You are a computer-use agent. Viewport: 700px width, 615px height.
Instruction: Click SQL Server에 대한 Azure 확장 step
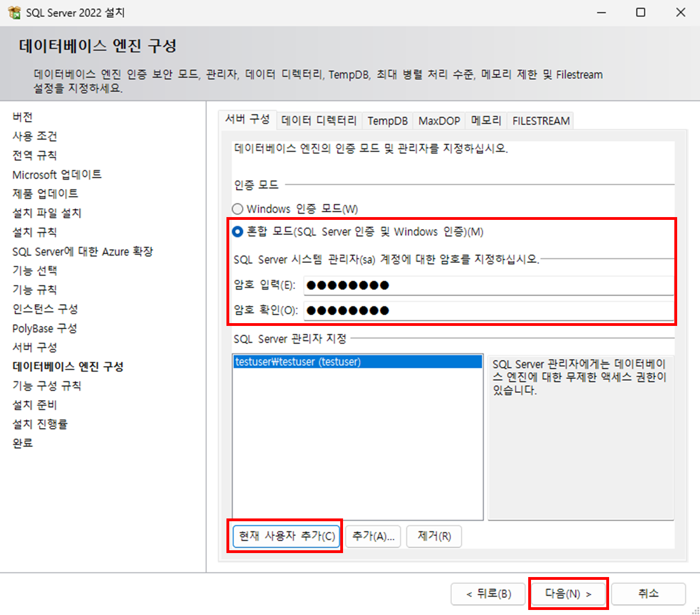[83, 252]
